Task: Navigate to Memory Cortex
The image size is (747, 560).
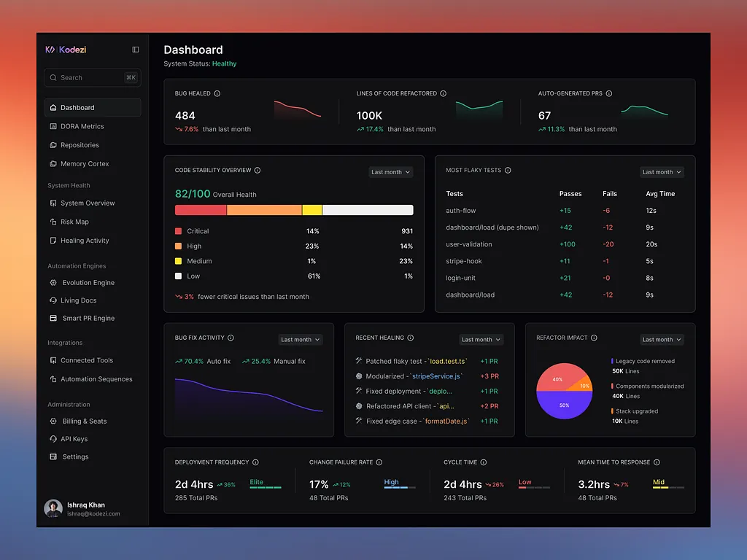Action: point(93,163)
